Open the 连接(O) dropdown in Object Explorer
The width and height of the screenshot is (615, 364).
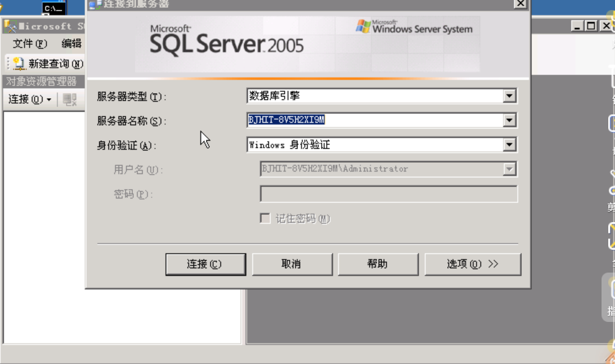pos(30,99)
